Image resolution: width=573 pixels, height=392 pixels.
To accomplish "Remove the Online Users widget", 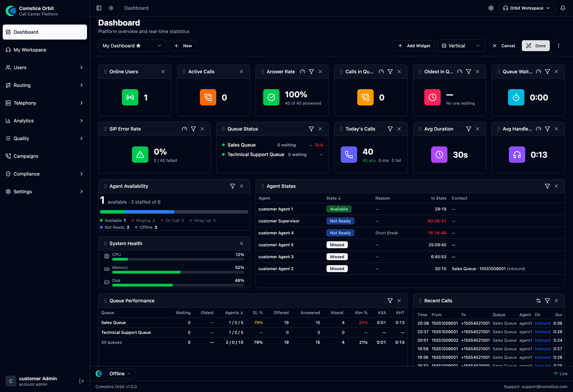I will 163,72.
